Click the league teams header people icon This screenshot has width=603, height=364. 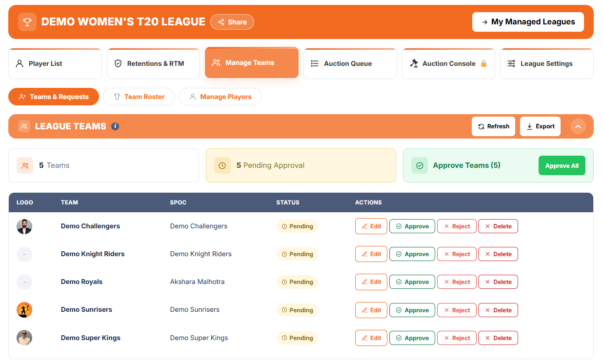24,126
